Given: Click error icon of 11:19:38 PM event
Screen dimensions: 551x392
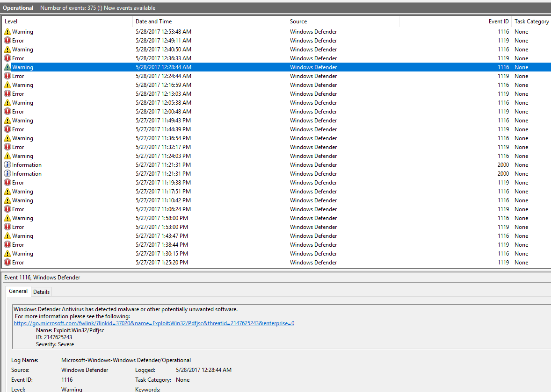Looking at the screenshot, I should 7,183.
